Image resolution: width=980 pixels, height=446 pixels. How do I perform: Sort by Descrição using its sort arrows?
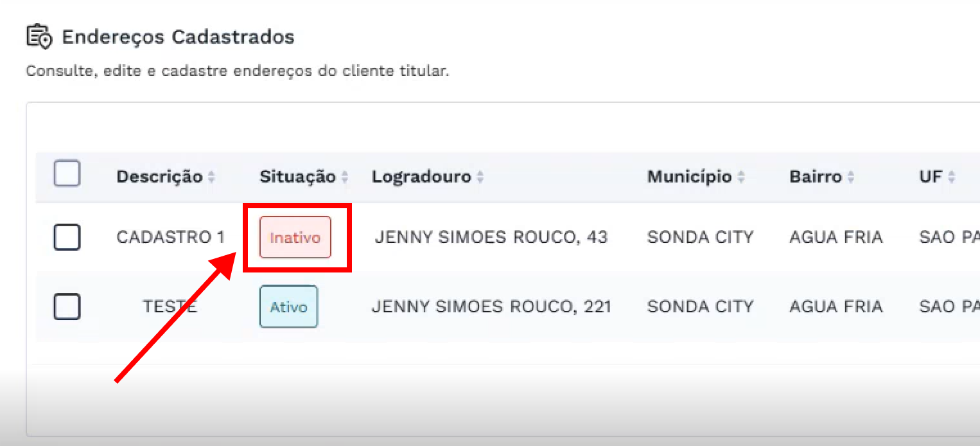coord(211,177)
